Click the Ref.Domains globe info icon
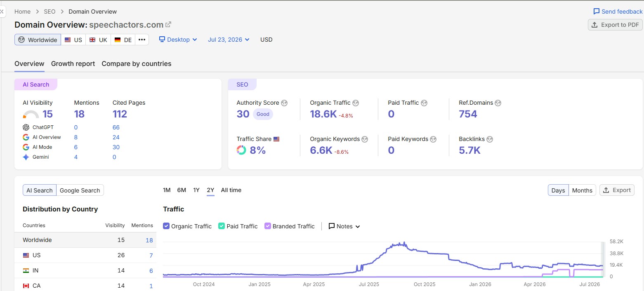644x291 pixels. coord(498,103)
